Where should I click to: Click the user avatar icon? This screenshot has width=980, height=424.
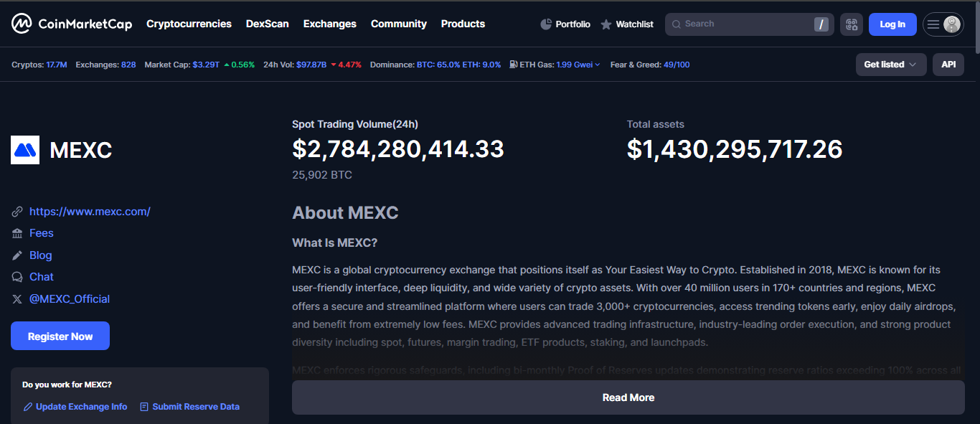(952, 24)
